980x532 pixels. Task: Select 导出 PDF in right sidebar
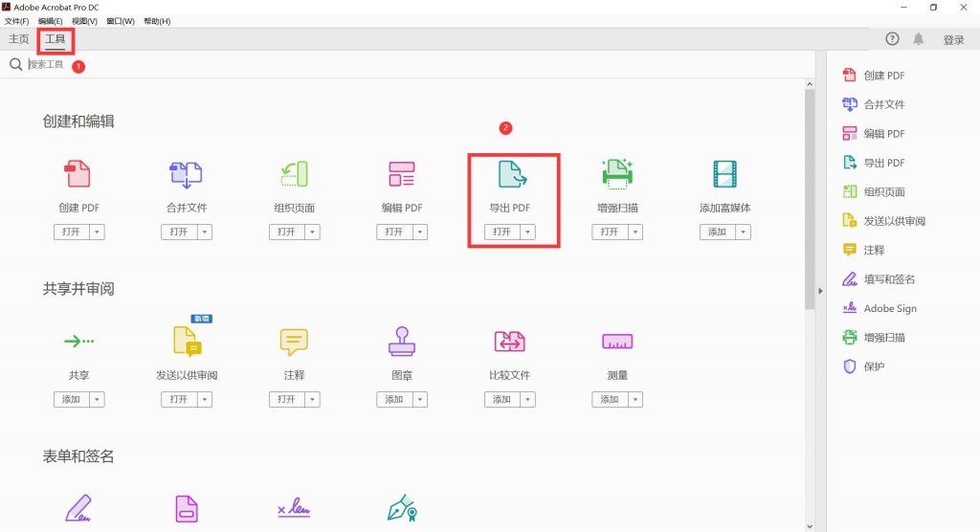click(x=874, y=163)
